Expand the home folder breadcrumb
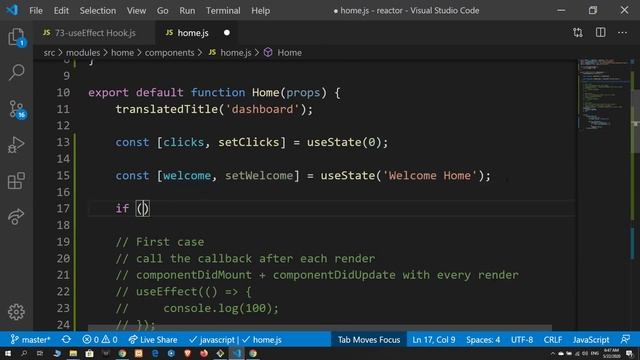The image size is (640, 360). [x=122, y=53]
